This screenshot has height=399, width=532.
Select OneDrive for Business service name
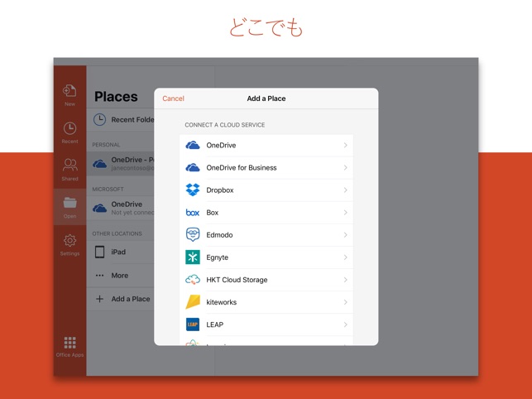click(242, 168)
